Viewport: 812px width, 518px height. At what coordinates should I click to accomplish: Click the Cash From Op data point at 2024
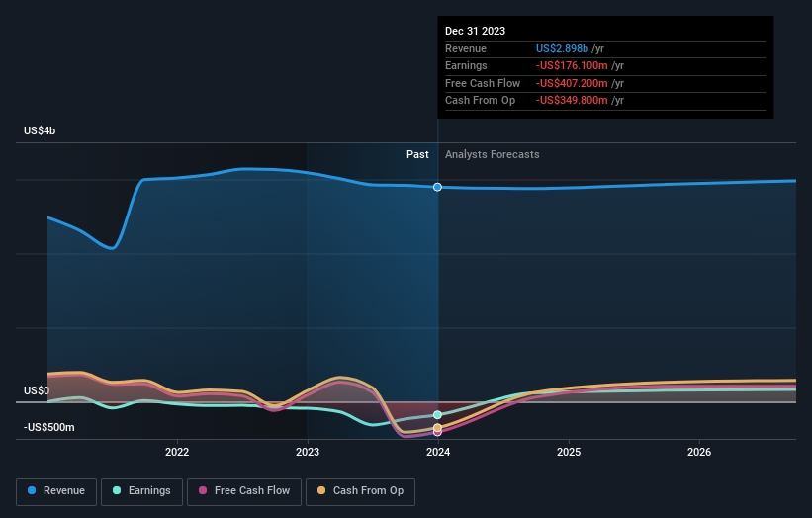click(437, 428)
